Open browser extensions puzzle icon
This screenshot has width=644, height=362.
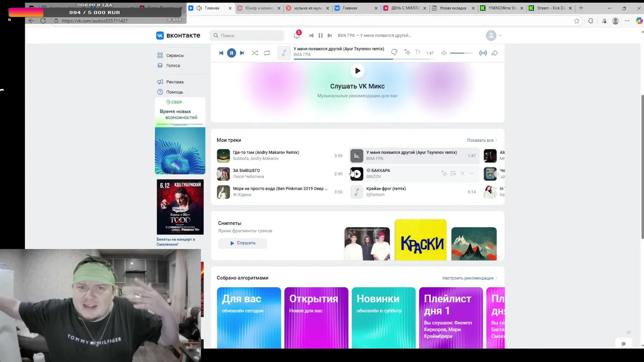(x=591, y=21)
